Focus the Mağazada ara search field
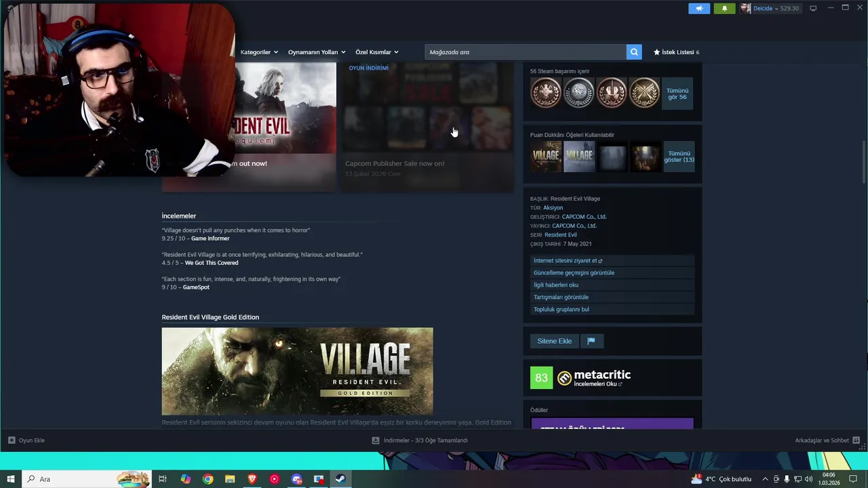This screenshot has height=488, width=868. click(x=526, y=52)
